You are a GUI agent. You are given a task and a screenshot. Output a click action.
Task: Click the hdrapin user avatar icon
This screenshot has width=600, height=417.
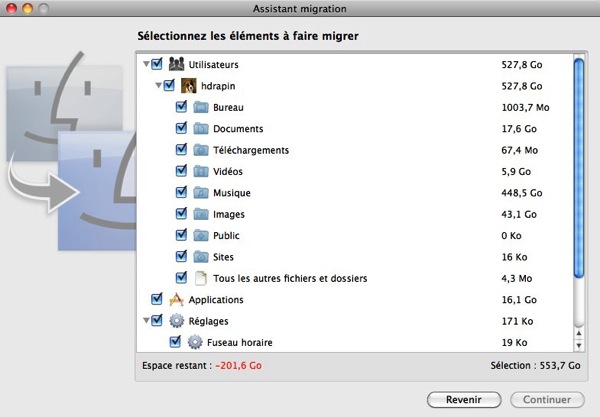pos(189,86)
